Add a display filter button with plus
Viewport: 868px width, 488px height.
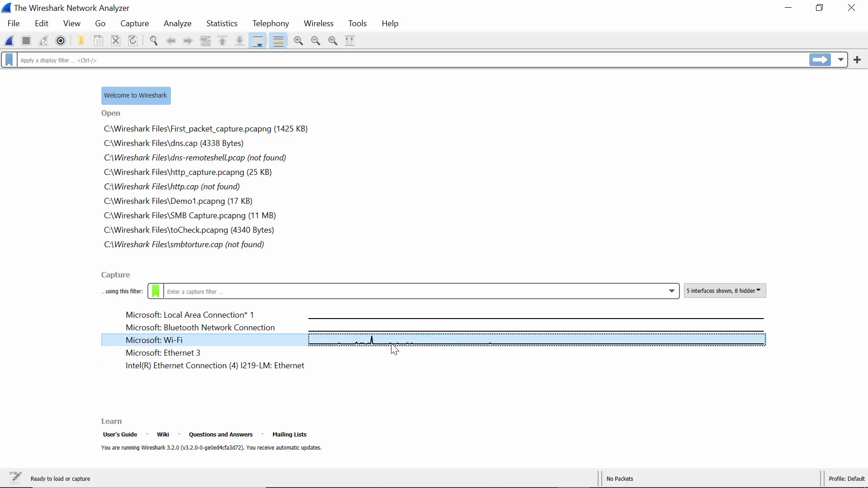click(857, 60)
